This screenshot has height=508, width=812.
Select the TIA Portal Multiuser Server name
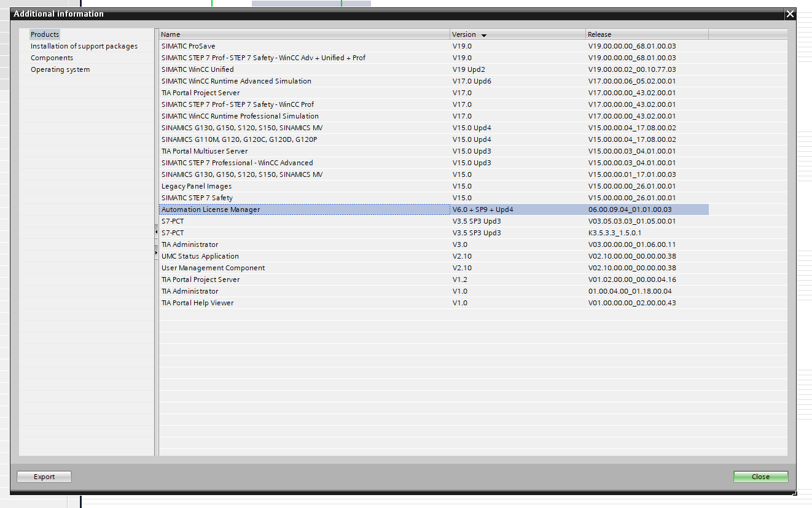pyautogui.click(x=205, y=151)
